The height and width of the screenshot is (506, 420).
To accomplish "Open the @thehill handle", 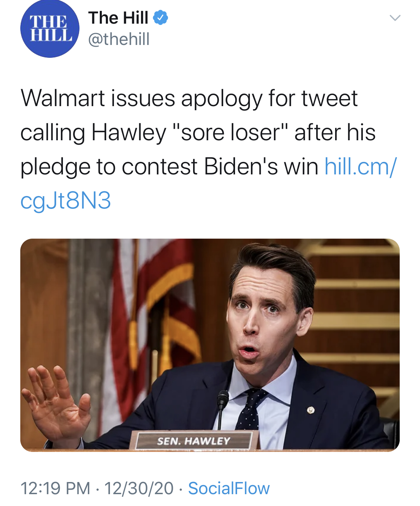I will point(119,39).
